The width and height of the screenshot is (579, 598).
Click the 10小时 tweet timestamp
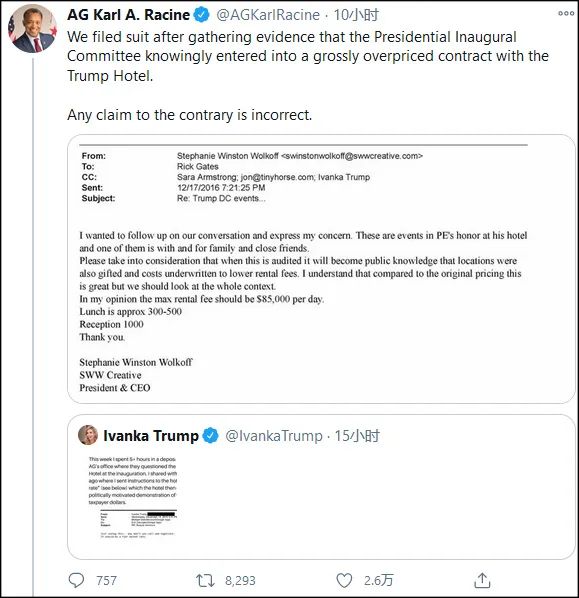pyautogui.click(x=356, y=15)
